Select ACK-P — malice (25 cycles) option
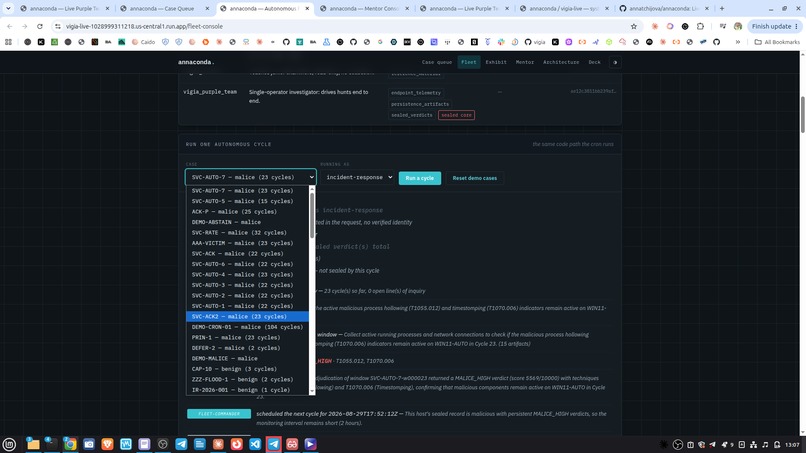 (x=248, y=212)
